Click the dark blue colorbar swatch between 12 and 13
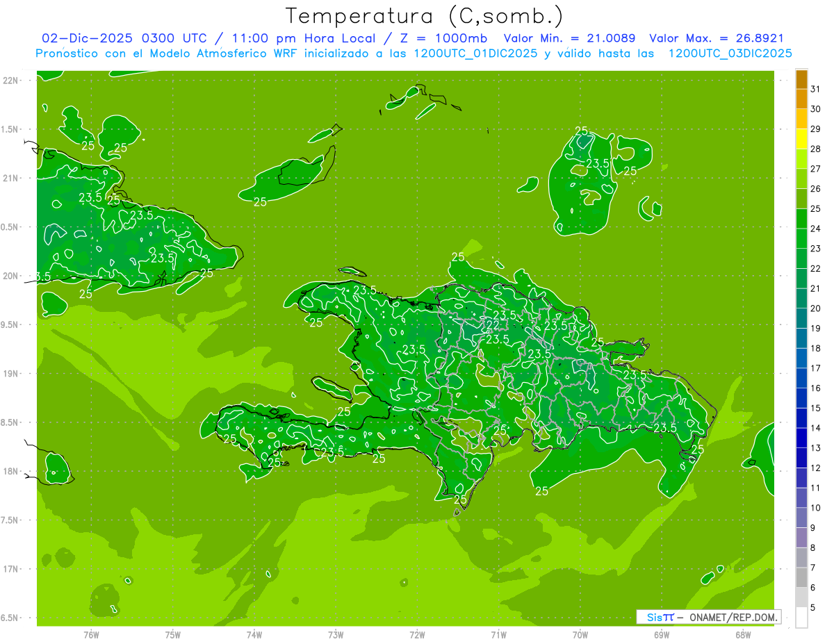The image size is (834, 644). pyautogui.click(x=801, y=459)
